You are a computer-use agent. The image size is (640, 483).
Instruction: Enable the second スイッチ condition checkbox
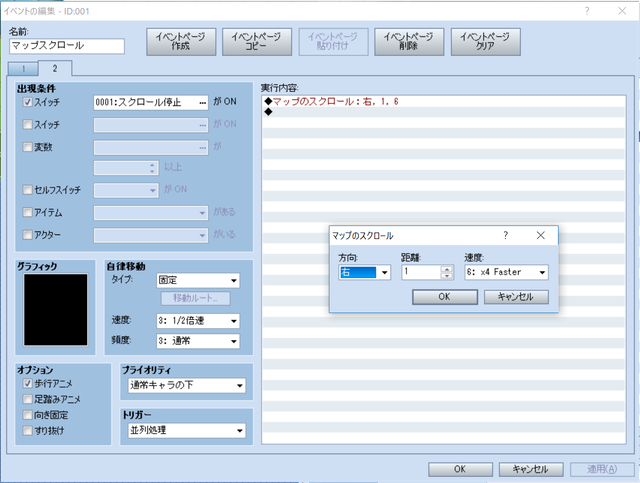pyautogui.click(x=27, y=124)
